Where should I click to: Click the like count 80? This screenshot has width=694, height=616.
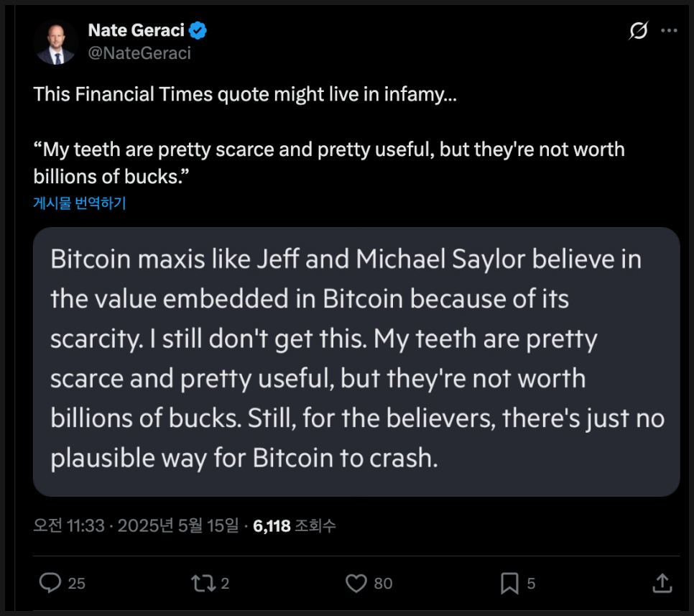click(383, 584)
